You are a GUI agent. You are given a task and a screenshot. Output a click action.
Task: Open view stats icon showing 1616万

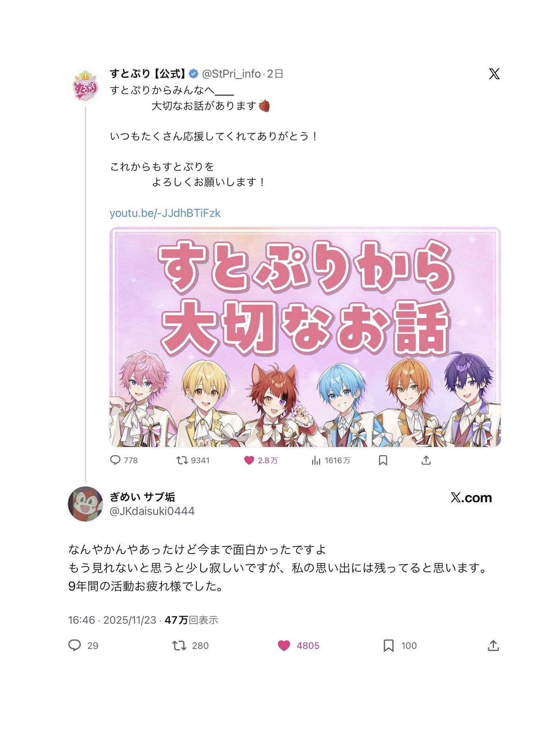tap(316, 461)
